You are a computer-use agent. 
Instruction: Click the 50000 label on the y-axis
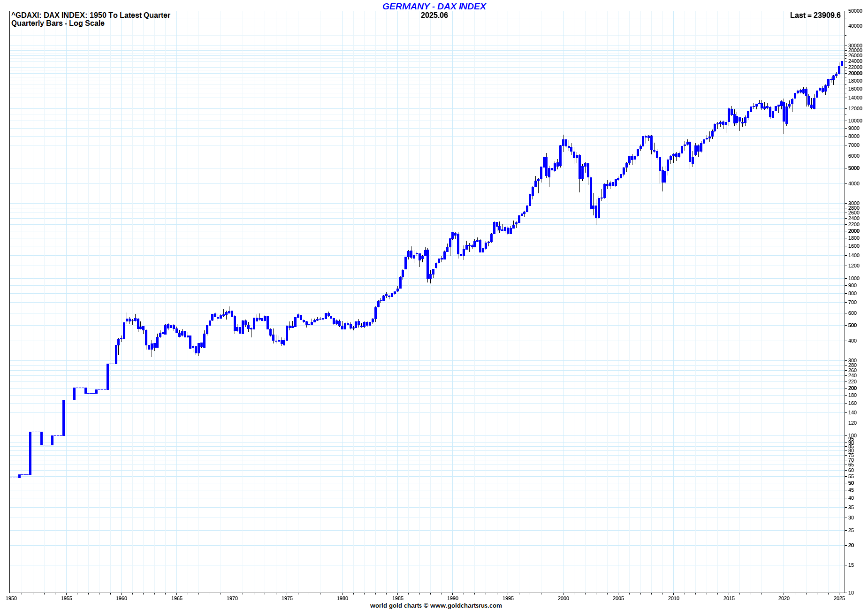[x=855, y=11]
